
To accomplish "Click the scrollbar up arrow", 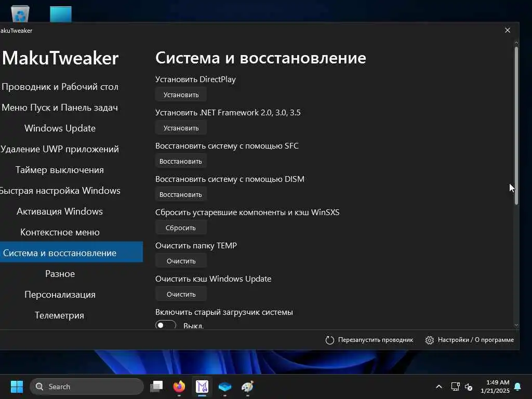I will coord(516,43).
